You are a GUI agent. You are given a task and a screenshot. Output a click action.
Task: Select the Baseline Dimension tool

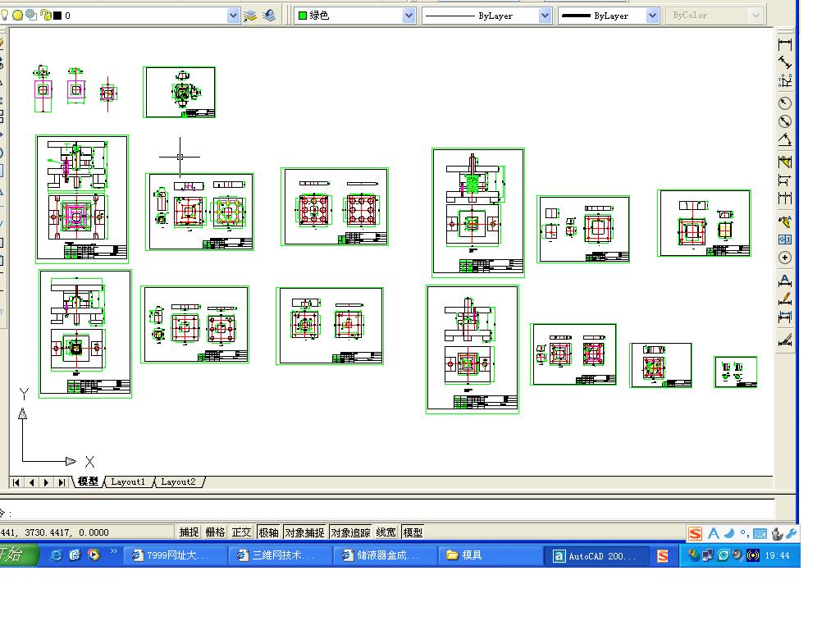pyautogui.click(x=785, y=180)
